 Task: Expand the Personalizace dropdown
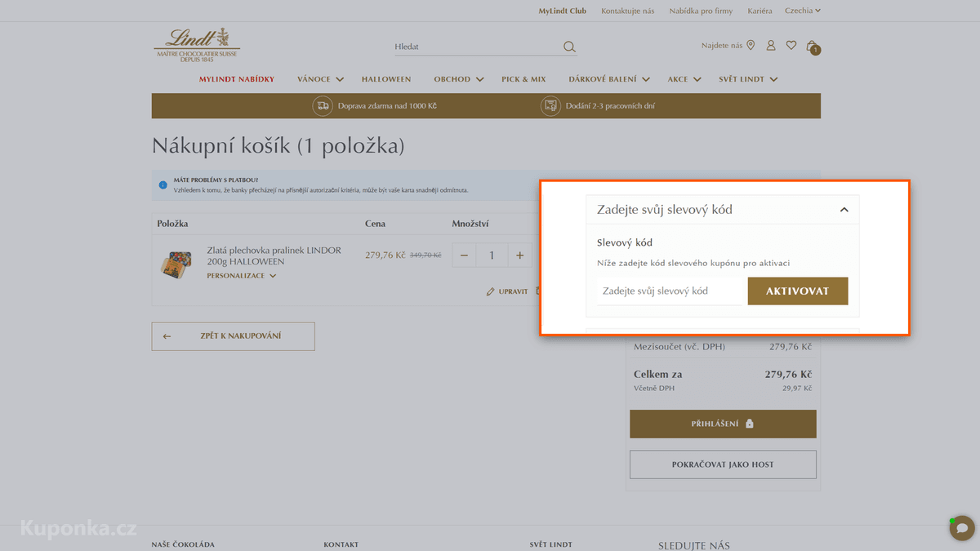tap(242, 276)
